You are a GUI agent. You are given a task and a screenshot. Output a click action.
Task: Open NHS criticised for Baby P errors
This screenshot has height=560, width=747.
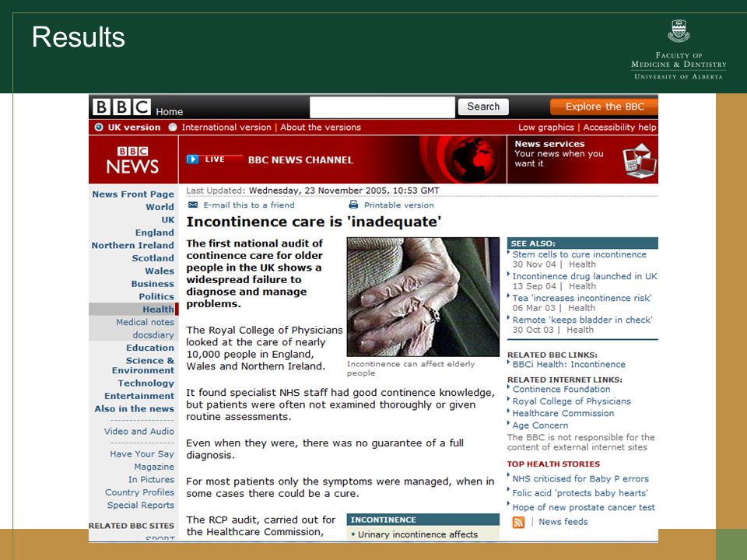point(580,479)
